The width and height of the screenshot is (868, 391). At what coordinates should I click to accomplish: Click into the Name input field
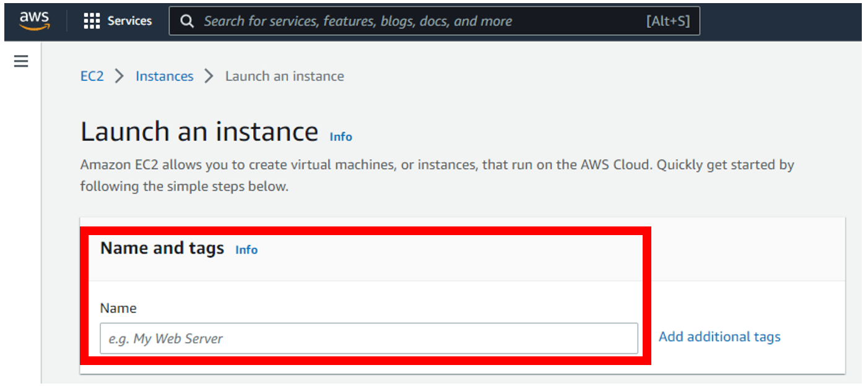point(368,338)
